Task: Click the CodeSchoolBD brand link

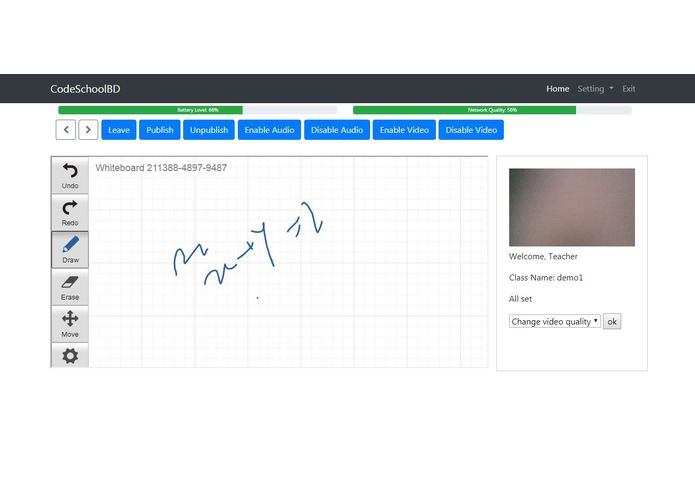Action: point(85,89)
